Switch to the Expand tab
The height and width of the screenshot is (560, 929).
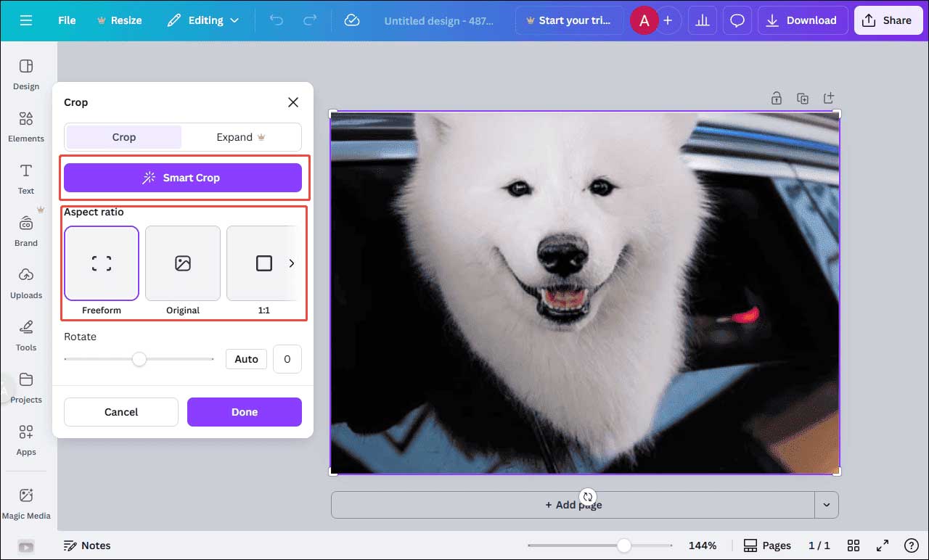(x=241, y=137)
